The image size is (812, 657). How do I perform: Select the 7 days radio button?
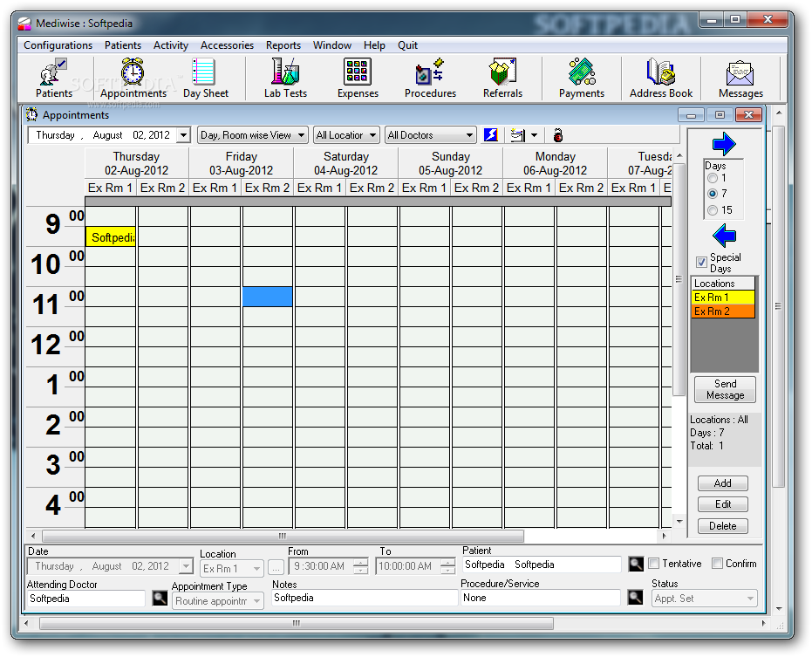click(x=712, y=194)
